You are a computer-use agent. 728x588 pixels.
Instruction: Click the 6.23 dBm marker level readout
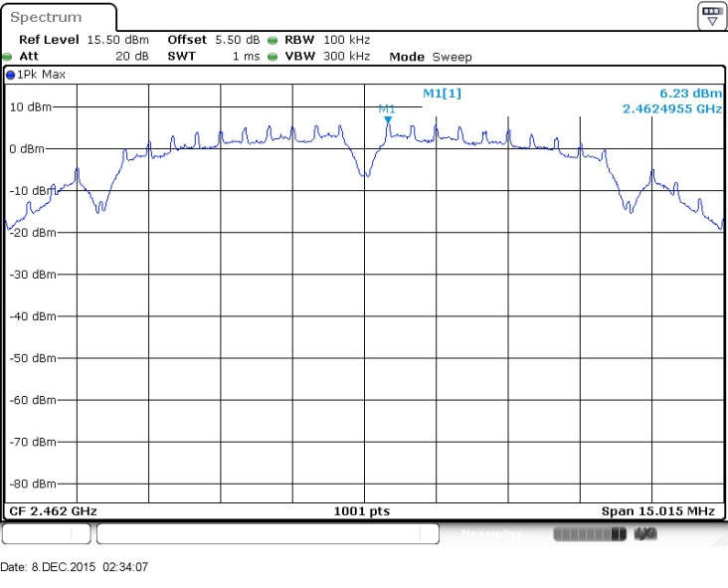click(691, 94)
